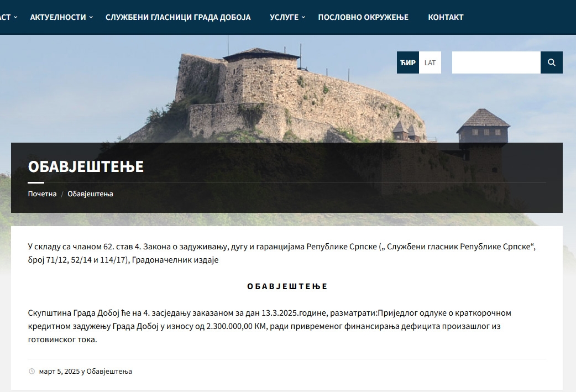This screenshot has height=392, width=576.
Task: Open the КОНТАКТ page
Action: [x=446, y=17]
